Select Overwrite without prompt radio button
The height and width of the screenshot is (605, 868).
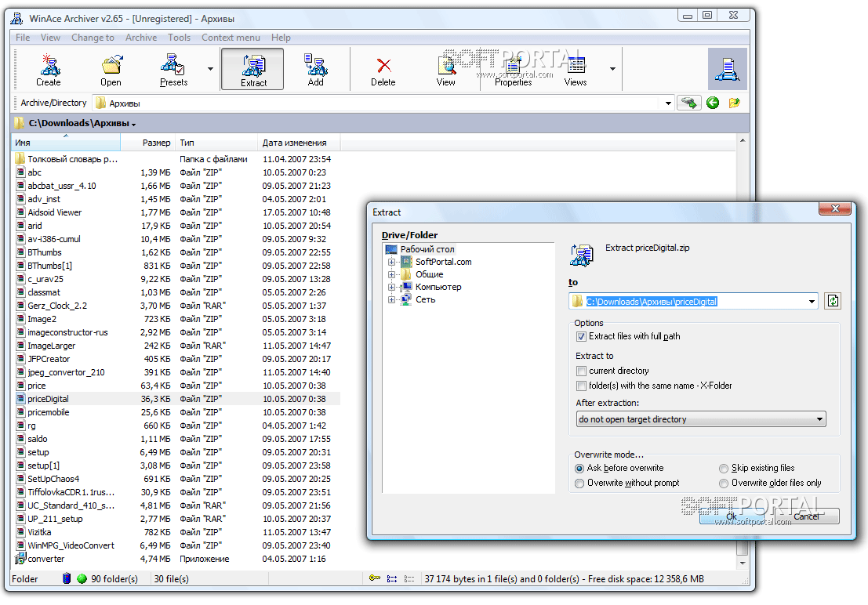(x=579, y=484)
